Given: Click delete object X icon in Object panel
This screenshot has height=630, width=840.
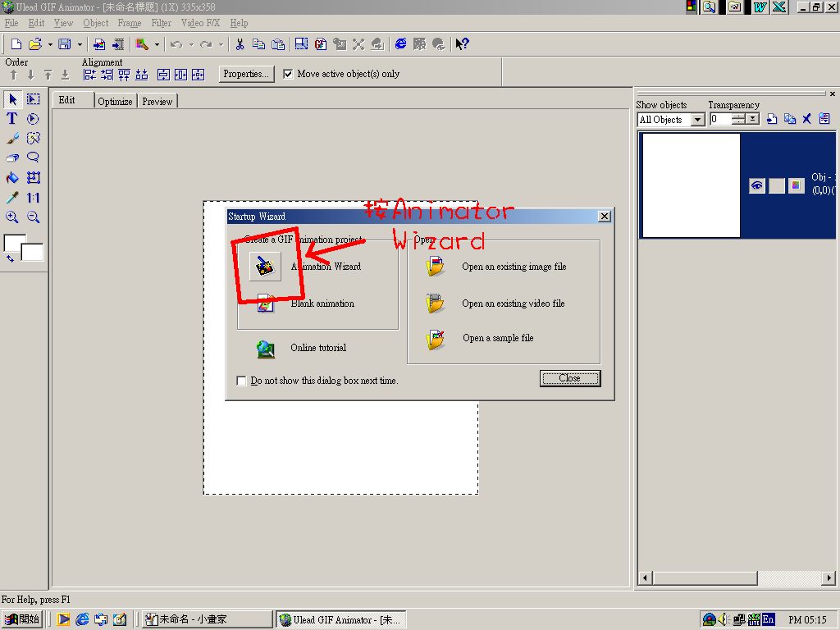Looking at the screenshot, I should [x=807, y=119].
